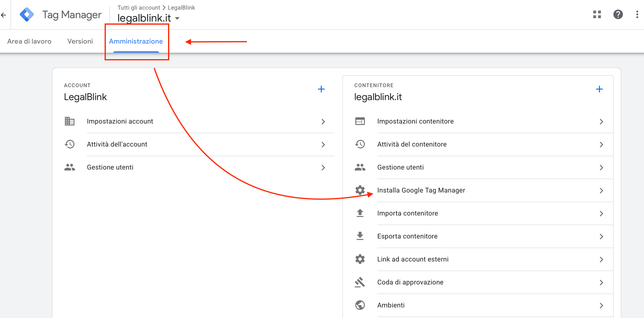Click the Importa contenitore upload icon
The height and width of the screenshot is (318, 644).
tap(360, 213)
